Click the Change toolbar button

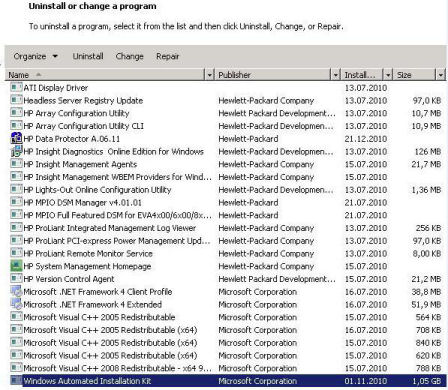click(129, 56)
